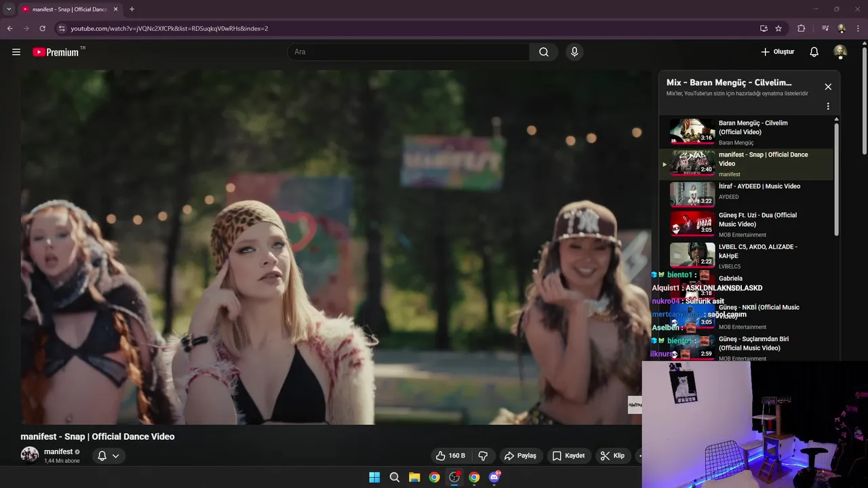Open the manifest channel name link
Image resolution: width=868 pixels, height=488 pixels.
tap(58, 451)
